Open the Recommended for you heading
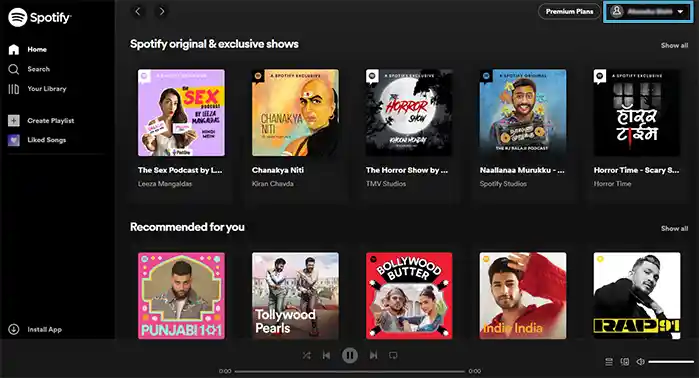The height and width of the screenshot is (378, 699). 187,227
